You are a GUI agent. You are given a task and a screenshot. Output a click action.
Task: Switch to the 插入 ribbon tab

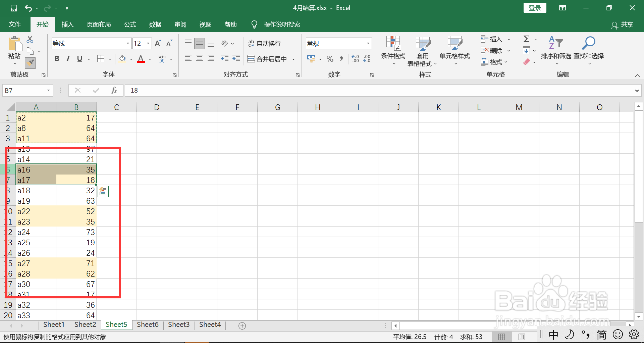67,24
